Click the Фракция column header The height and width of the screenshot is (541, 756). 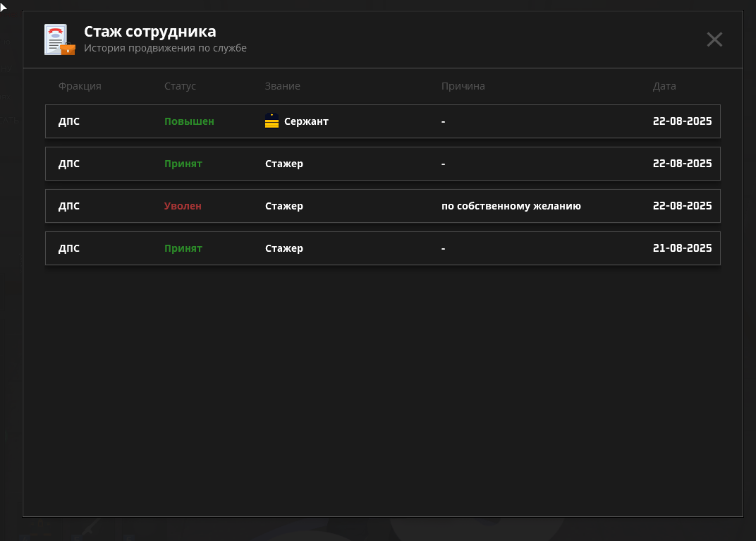80,86
